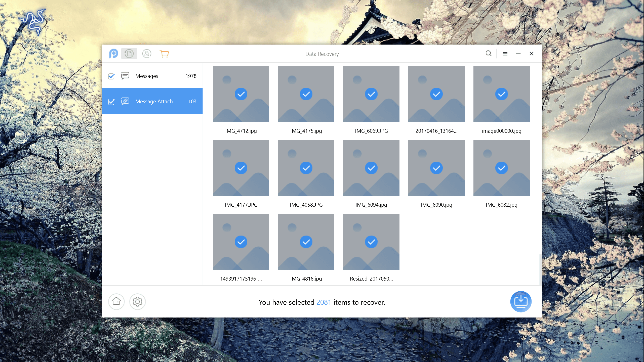Select the file recovery mode icon
Screen dimensions: 644x362
[129, 54]
